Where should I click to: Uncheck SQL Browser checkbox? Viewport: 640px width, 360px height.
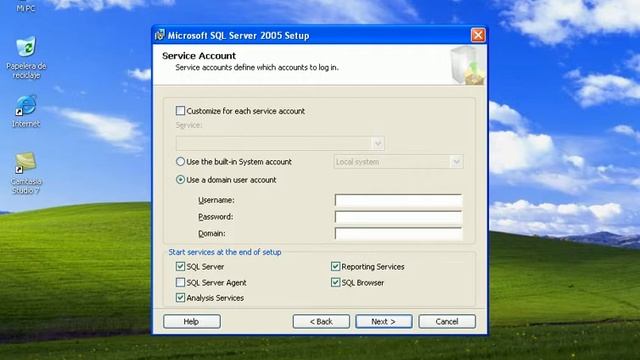pyautogui.click(x=335, y=282)
